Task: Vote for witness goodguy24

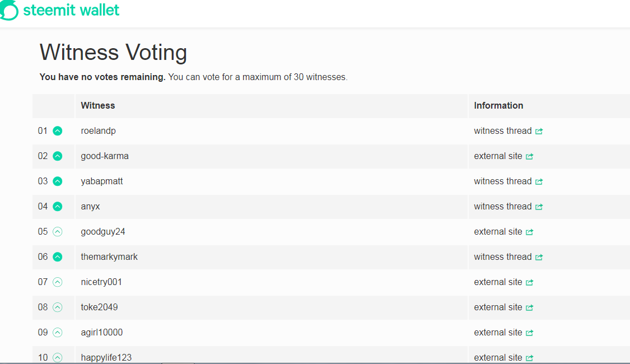Action: [x=57, y=232]
